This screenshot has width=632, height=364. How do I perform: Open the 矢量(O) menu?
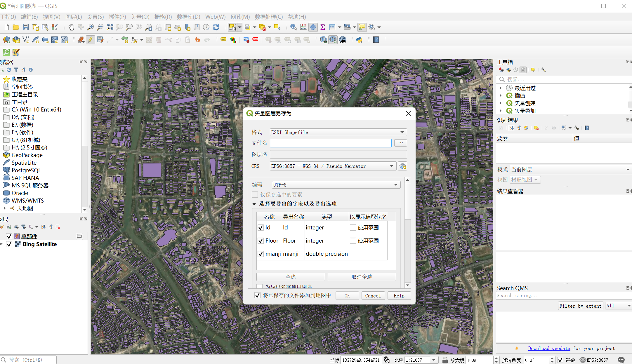[x=140, y=17]
